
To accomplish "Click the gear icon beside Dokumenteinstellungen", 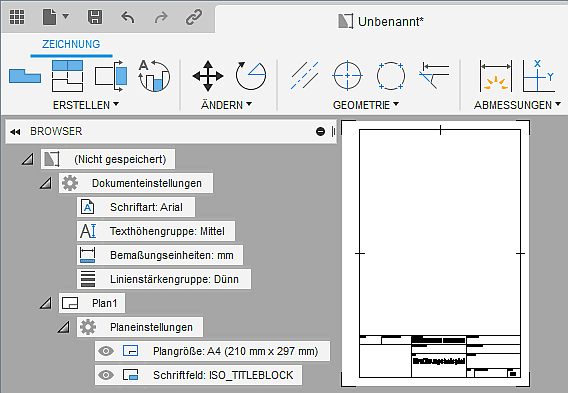I will (x=70, y=183).
